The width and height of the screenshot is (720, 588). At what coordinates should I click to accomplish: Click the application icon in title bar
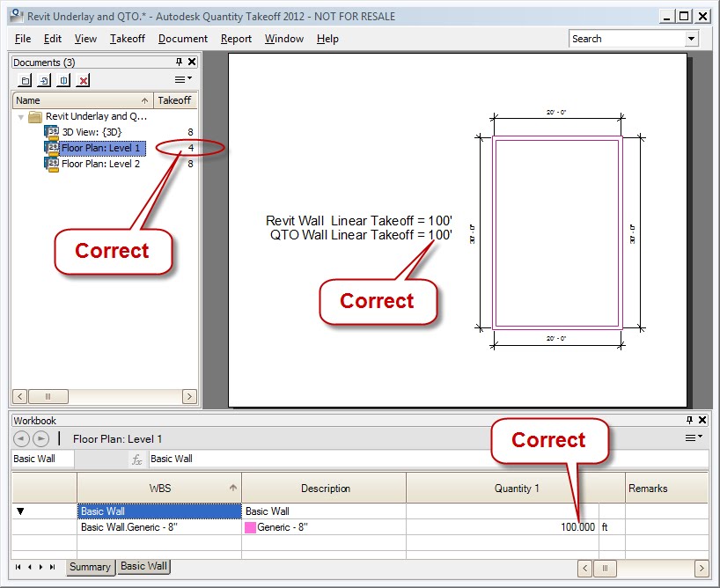17,16
